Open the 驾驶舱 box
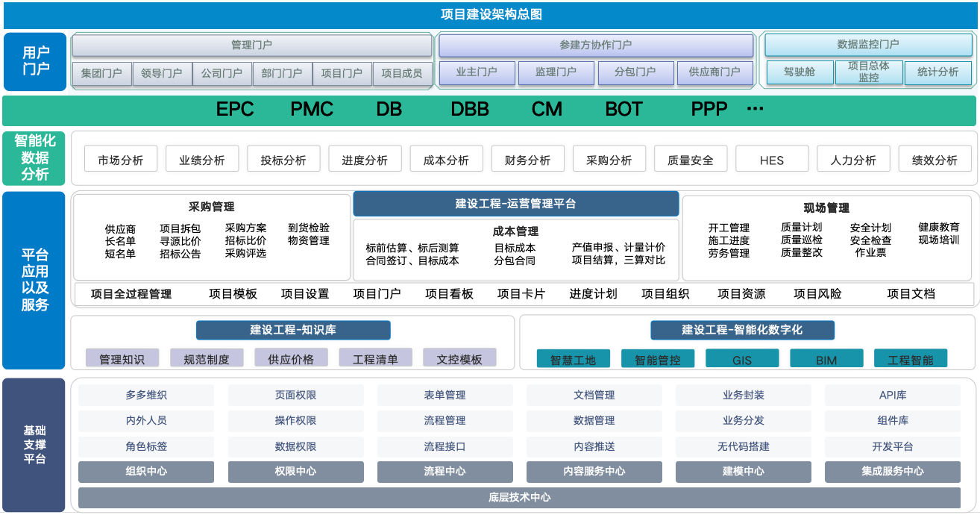The width and height of the screenshot is (980, 515). 799,72
